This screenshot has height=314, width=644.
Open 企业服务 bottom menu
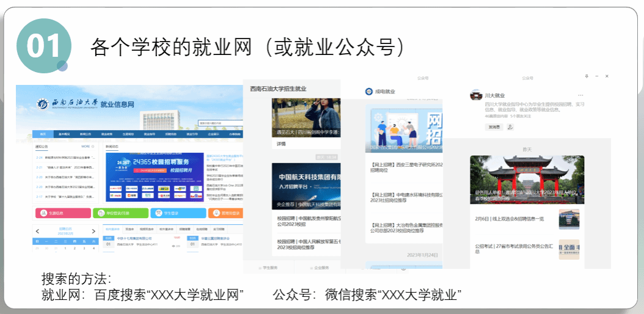tap(321, 268)
